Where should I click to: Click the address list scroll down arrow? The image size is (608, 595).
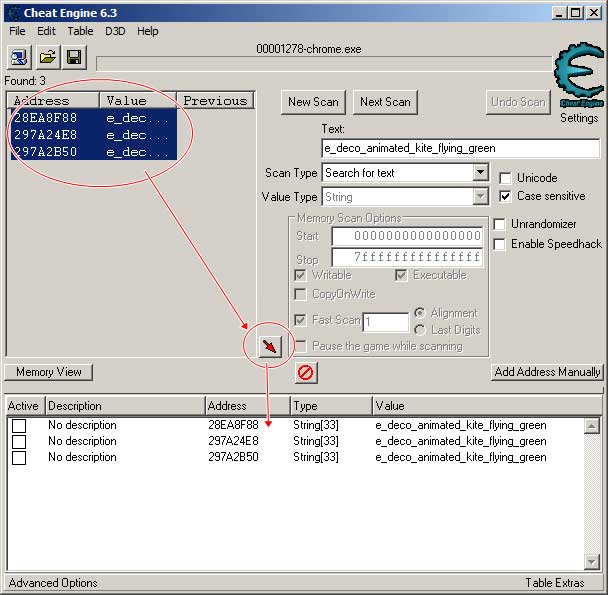(x=592, y=562)
